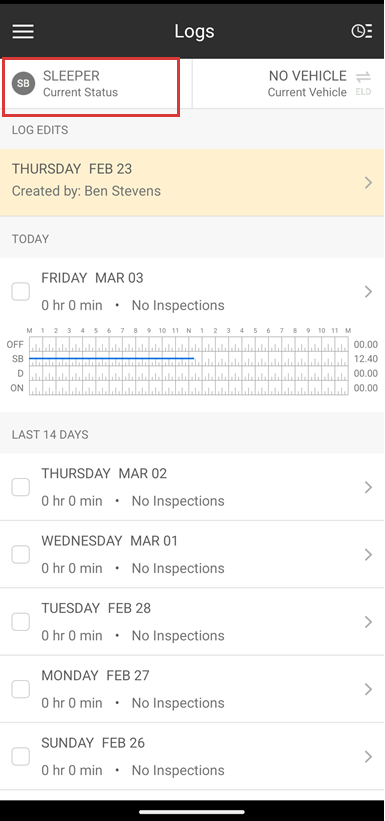Open SLEEPER current status selector
The image size is (385, 821).
click(x=92, y=84)
